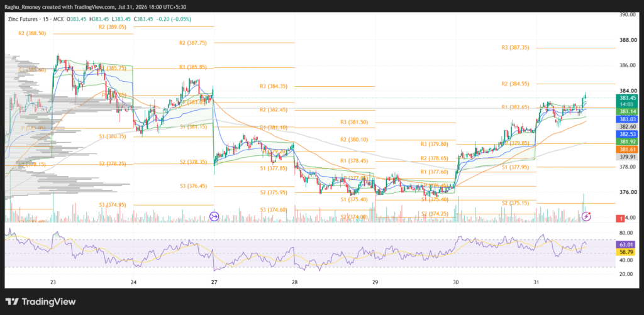Click the R3 (379.80) pivot label
Image resolution: width=644 pixels, height=315 pixels.
(x=435, y=144)
